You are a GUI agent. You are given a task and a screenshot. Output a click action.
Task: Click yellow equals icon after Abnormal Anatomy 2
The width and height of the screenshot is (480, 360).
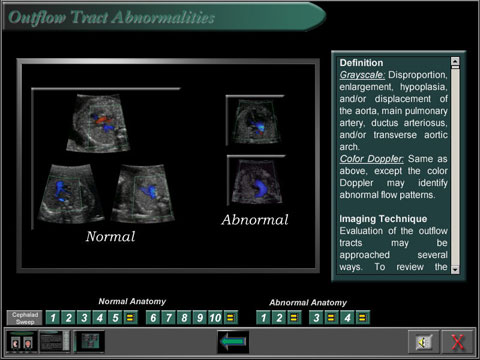(294, 318)
